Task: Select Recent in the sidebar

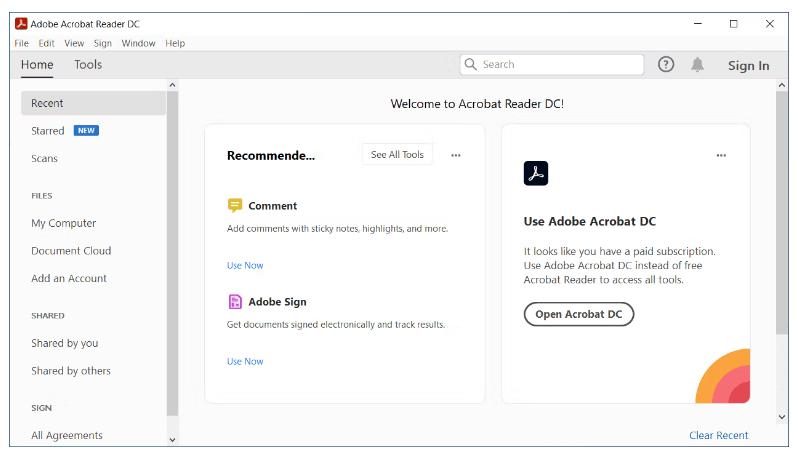Action: [x=93, y=103]
